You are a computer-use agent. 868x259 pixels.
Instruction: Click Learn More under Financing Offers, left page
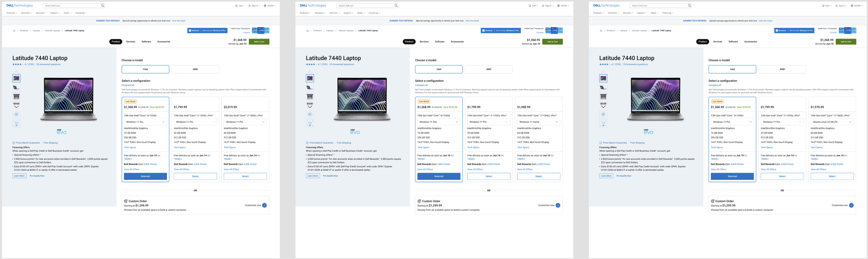point(19,176)
